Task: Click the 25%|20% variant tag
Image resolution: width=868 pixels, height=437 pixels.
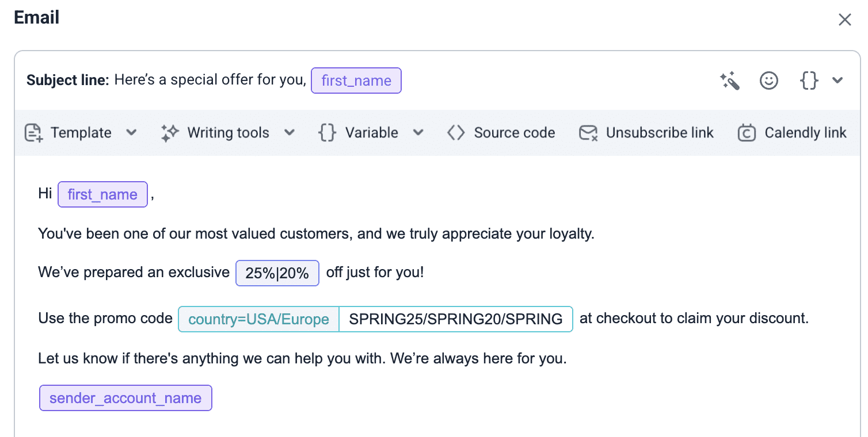Action: (x=277, y=273)
